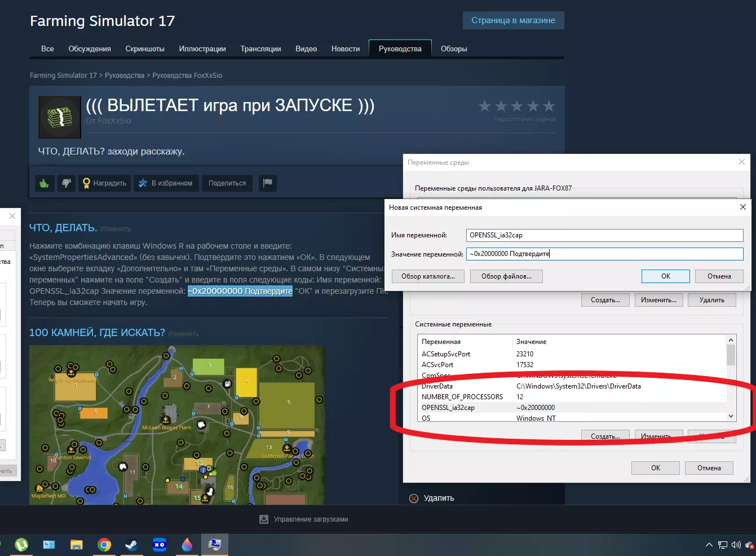Give the guide a thumbs up

tap(44, 183)
